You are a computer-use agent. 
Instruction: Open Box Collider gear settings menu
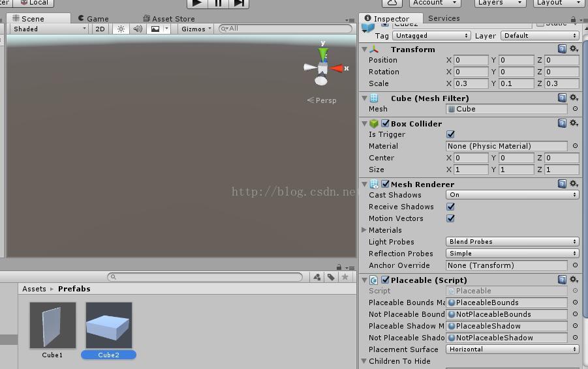point(574,123)
